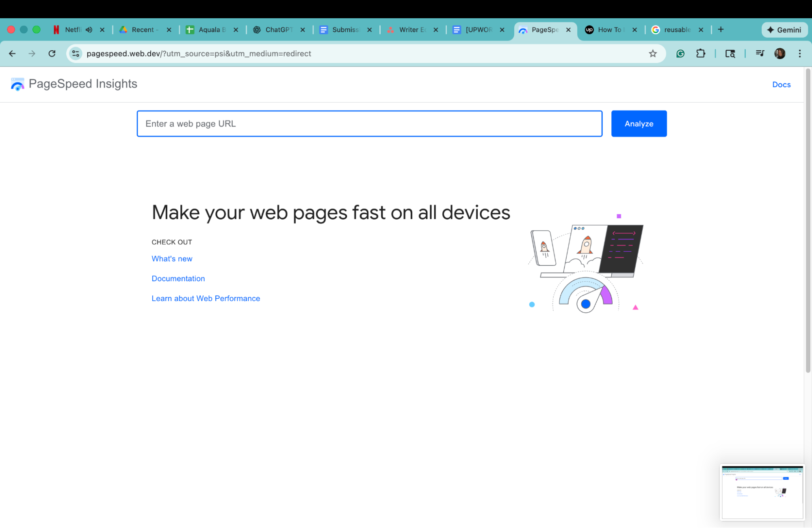Viewport: 812px width, 528px height.
Task: Click the Analyze button
Action: click(639, 124)
